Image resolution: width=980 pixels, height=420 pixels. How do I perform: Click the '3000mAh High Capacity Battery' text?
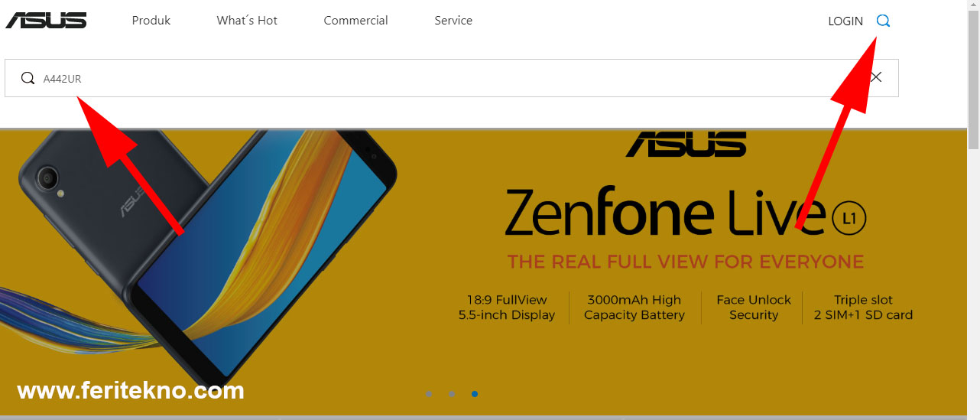point(634,308)
